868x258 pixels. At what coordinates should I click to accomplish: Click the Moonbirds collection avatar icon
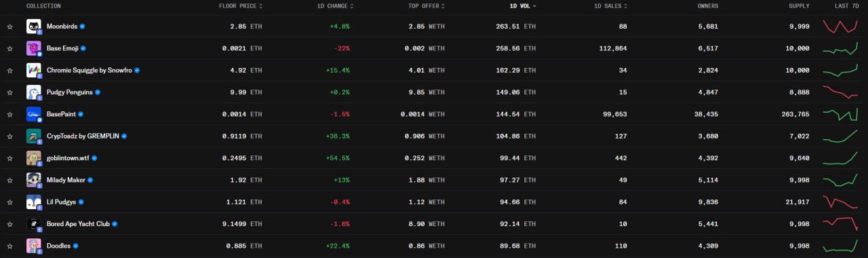pos(34,26)
